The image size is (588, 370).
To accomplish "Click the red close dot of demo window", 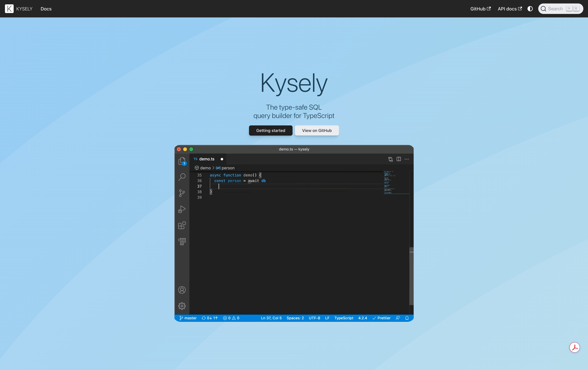I will click(179, 149).
